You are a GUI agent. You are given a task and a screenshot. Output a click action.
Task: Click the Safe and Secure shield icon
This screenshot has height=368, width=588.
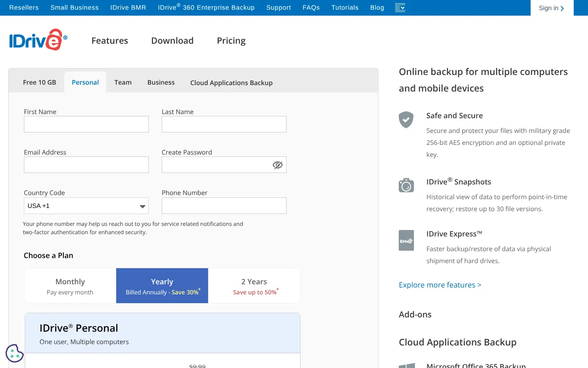pyautogui.click(x=406, y=120)
